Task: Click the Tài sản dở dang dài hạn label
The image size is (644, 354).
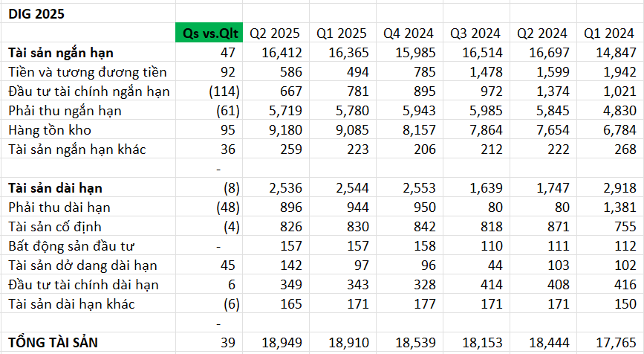Action: point(82,265)
